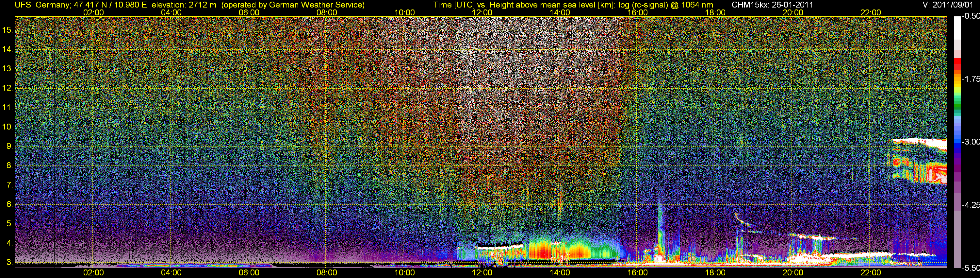Click the 15. km height axis label
Viewport: 980px width, 278px height.
(8, 30)
